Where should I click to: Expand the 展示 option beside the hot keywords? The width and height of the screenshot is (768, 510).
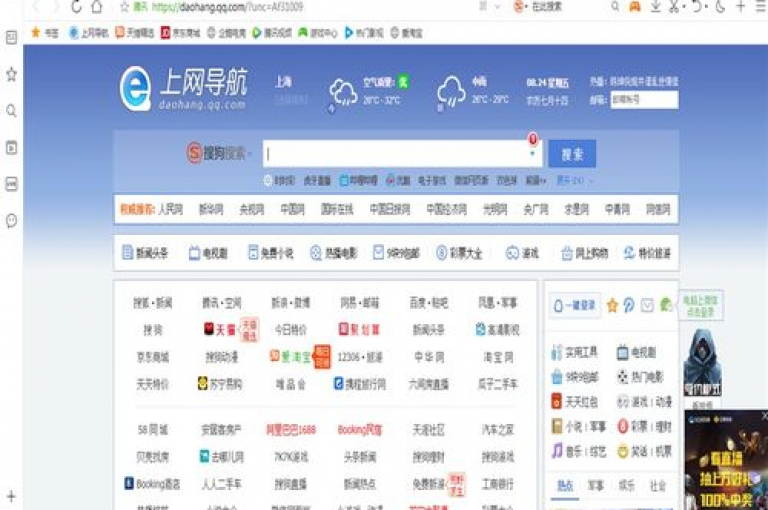pyautogui.click(x=575, y=181)
